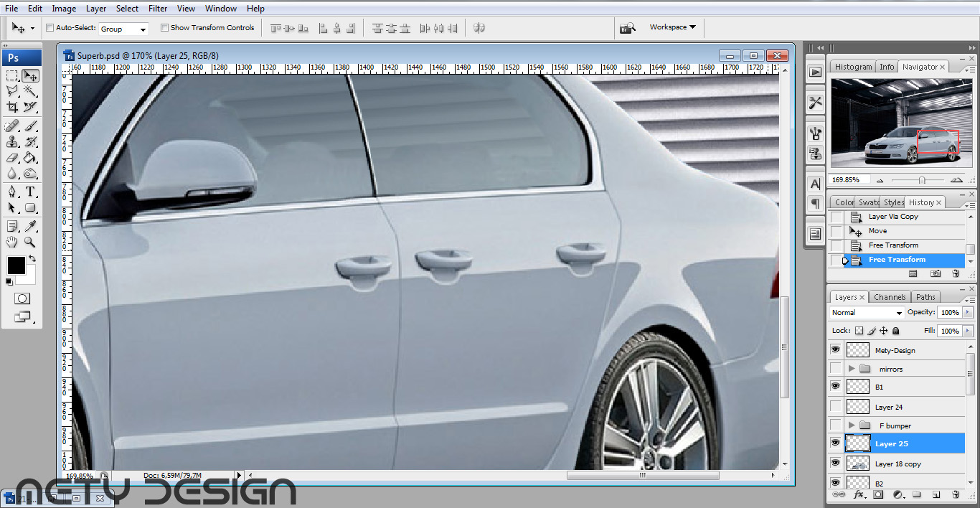
Task: Switch to the Histogram tab
Action: [x=853, y=67]
